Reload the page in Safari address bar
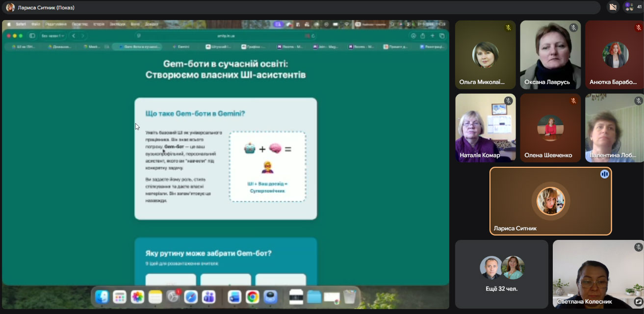Viewport: 644px width, 314px height. tap(313, 36)
